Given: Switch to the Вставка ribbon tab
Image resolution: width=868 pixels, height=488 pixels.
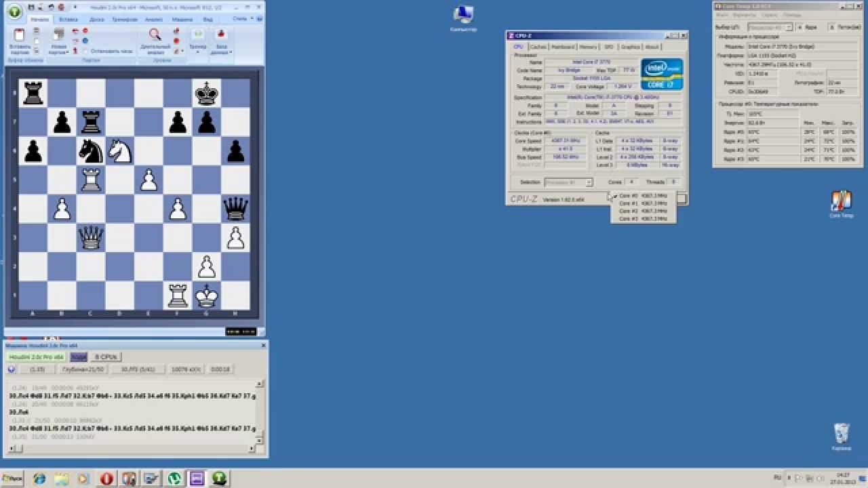Looking at the screenshot, I should pyautogui.click(x=68, y=20).
